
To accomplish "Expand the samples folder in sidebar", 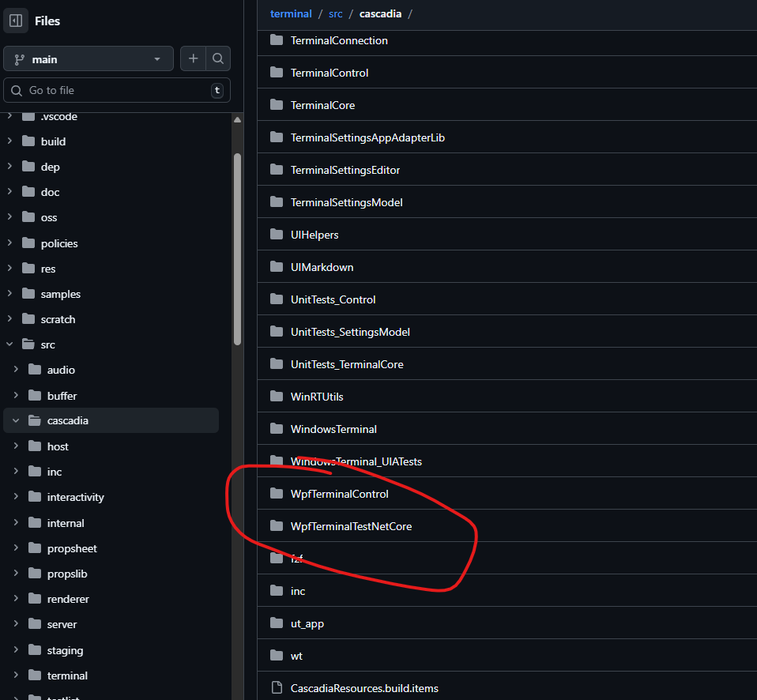I will point(9,294).
